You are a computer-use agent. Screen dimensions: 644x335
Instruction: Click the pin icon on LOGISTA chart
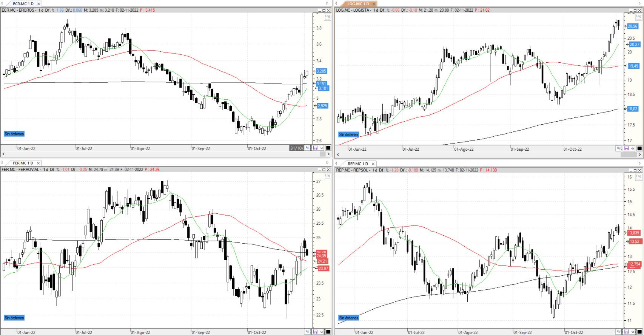click(x=633, y=149)
